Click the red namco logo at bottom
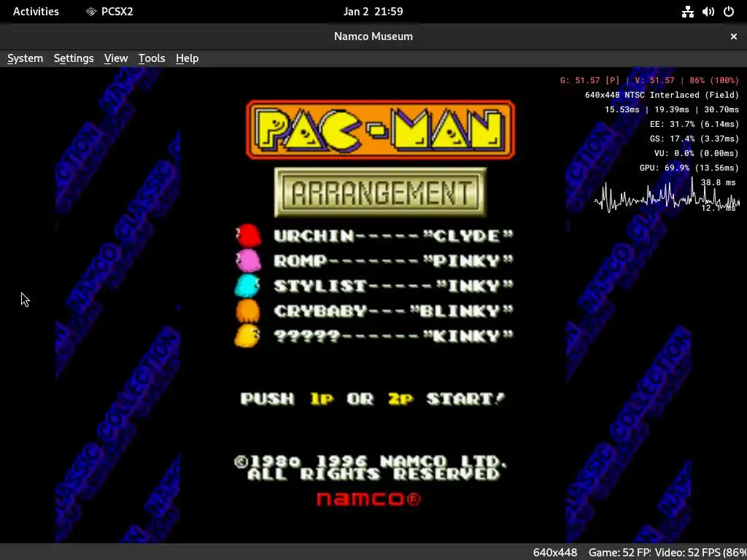The width and height of the screenshot is (747, 560). [x=368, y=499]
